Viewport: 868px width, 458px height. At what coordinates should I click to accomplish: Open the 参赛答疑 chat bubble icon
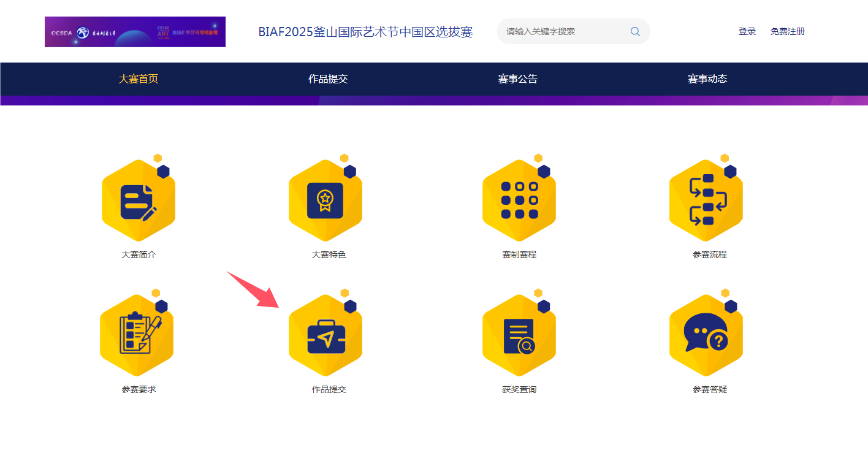[x=706, y=334]
